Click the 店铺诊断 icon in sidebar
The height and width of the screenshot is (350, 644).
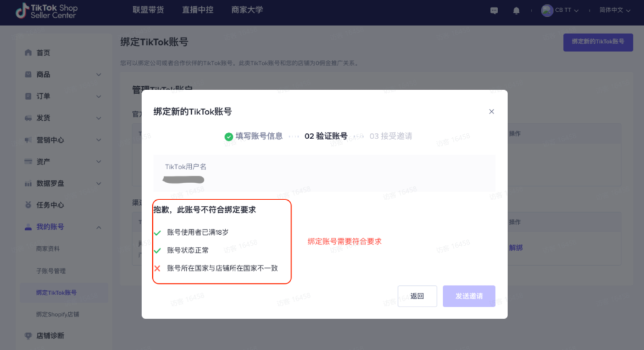tap(28, 336)
